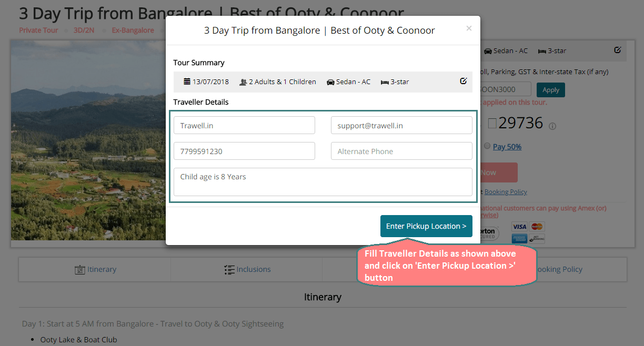The image size is (644, 346).
Task: Click the info icon beside price 29736
Action: click(552, 126)
